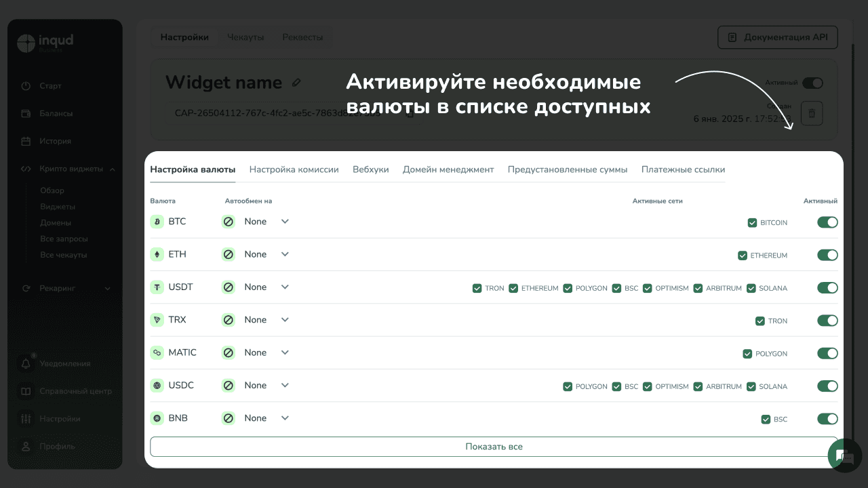Open Домены in sidebar
This screenshot has height=488, width=868.
[56, 223]
